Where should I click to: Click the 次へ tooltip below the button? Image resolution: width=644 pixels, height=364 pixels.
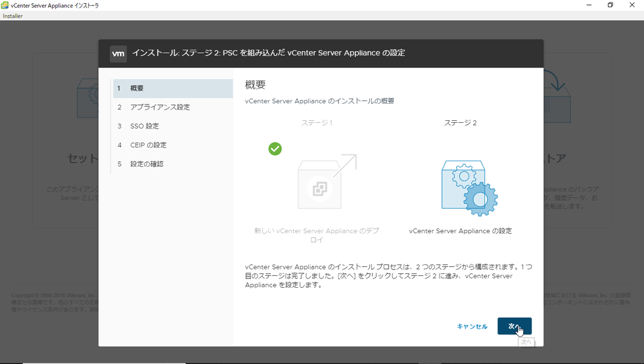[x=526, y=341]
